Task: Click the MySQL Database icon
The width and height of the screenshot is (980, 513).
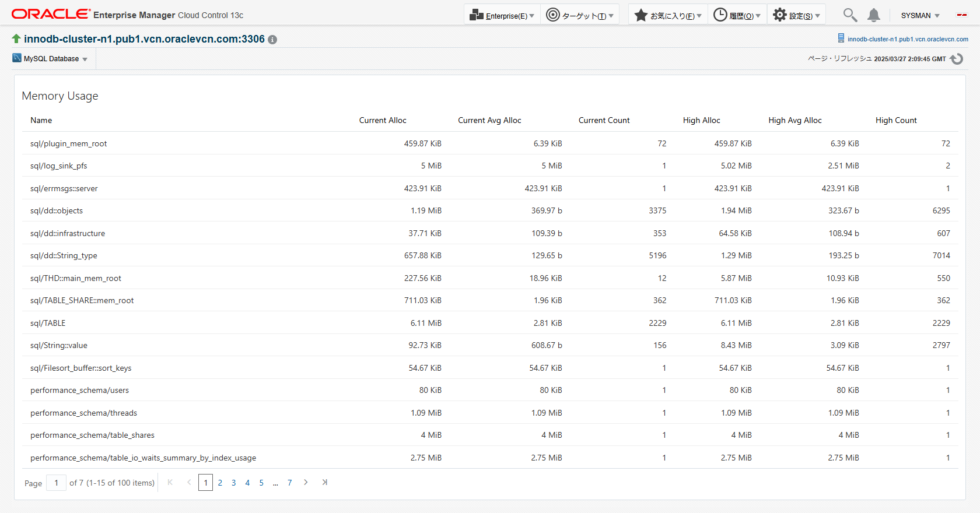Action: click(x=17, y=58)
